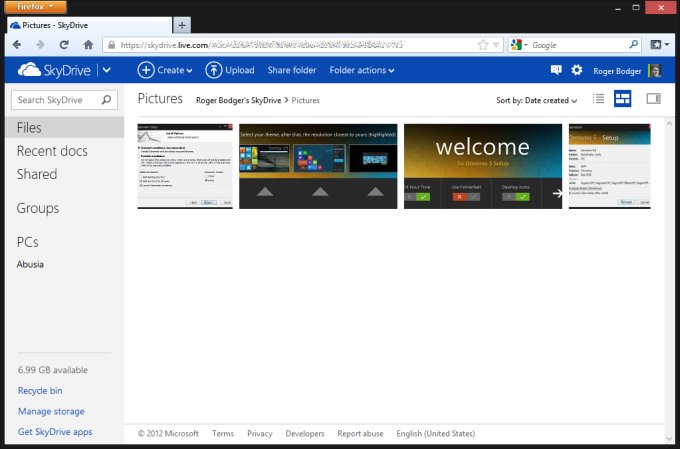Viewport: 680px width, 449px height.
Task: Select Recent docs in sidebar
Action: 52,151
